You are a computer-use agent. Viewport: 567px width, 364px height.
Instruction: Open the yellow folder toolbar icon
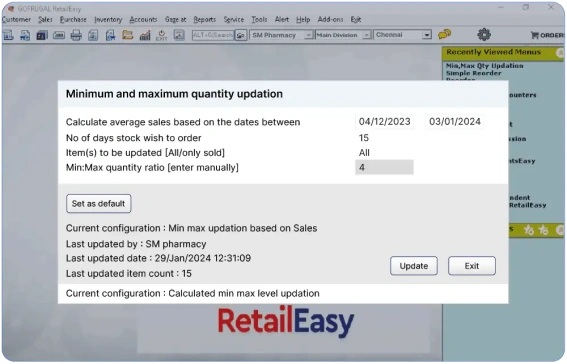click(x=127, y=35)
